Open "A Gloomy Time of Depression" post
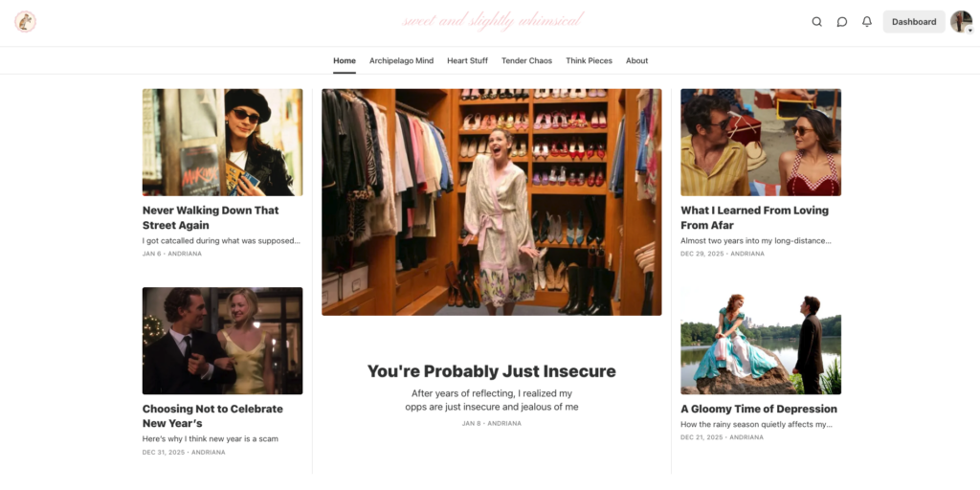The width and height of the screenshot is (980, 490). tap(758, 409)
